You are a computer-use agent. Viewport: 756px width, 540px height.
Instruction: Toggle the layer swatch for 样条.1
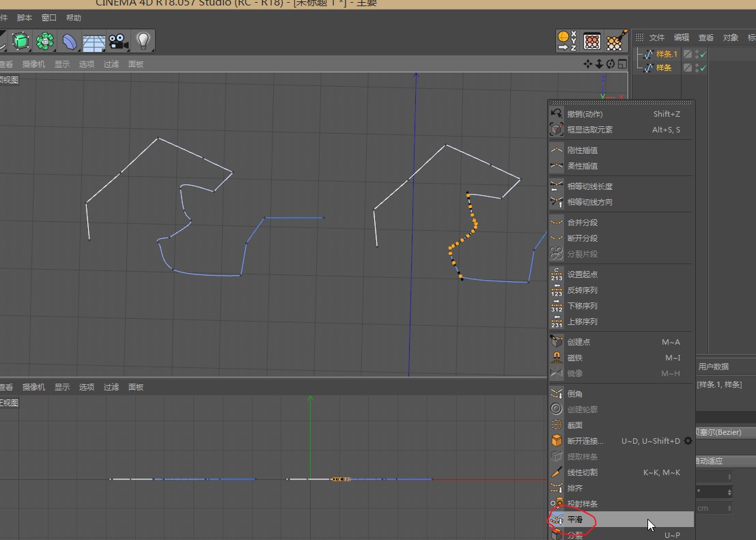tap(688, 55)
